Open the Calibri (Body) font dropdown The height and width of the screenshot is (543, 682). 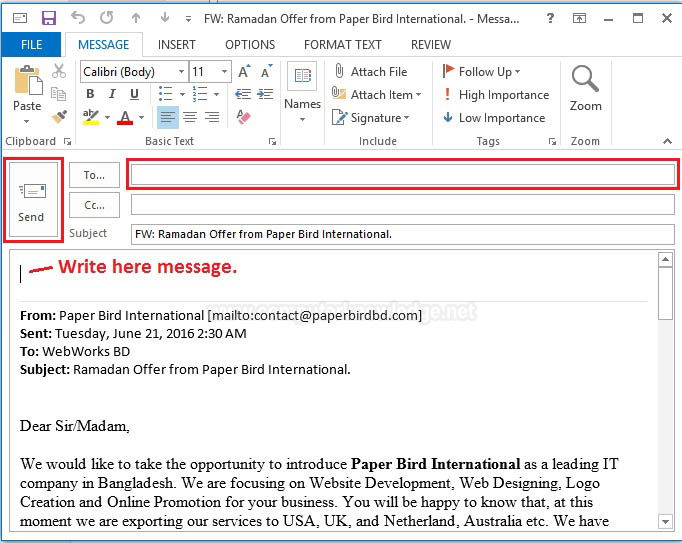tap(182, 71)
